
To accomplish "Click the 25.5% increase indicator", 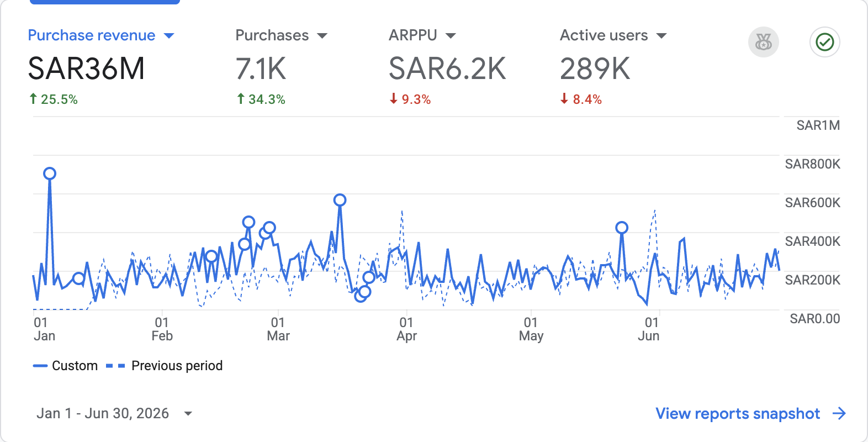I will (53, 99).
